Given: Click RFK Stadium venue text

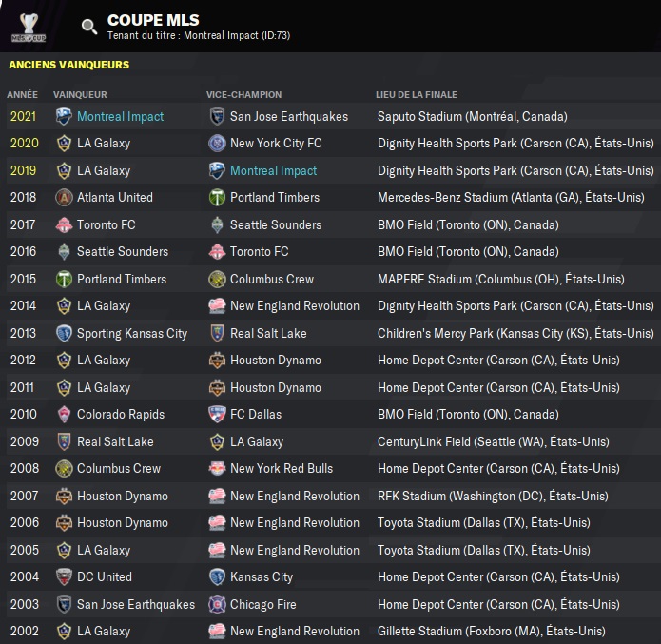Looking at the screenshot, I should (493, 496).
